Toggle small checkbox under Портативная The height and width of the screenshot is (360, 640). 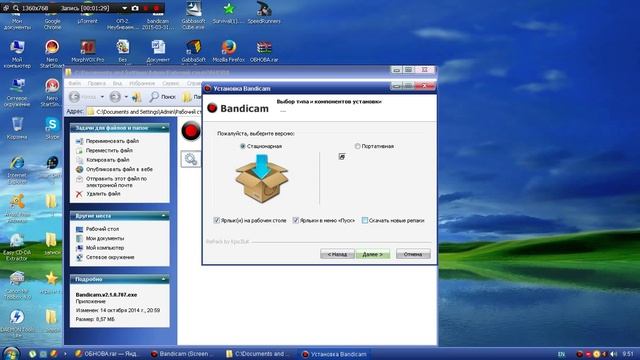[x=342, y=156]
